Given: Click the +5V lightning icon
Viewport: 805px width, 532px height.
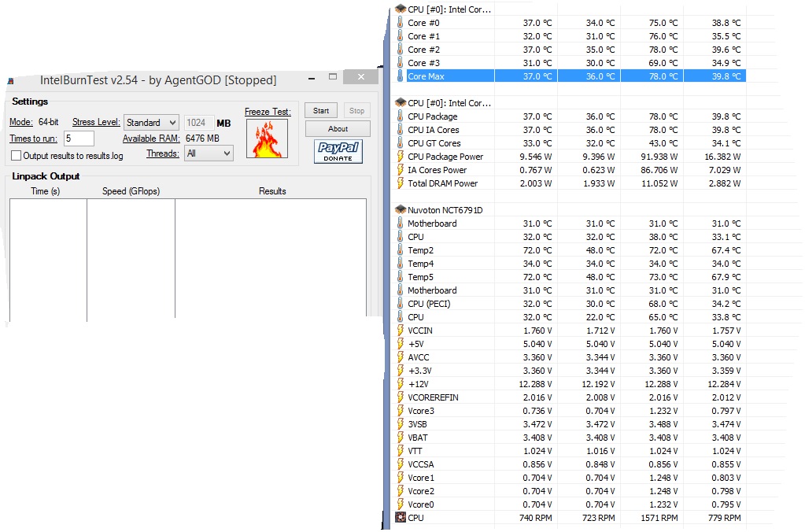Looking at the screenshot, I should (x=401, y=343).
